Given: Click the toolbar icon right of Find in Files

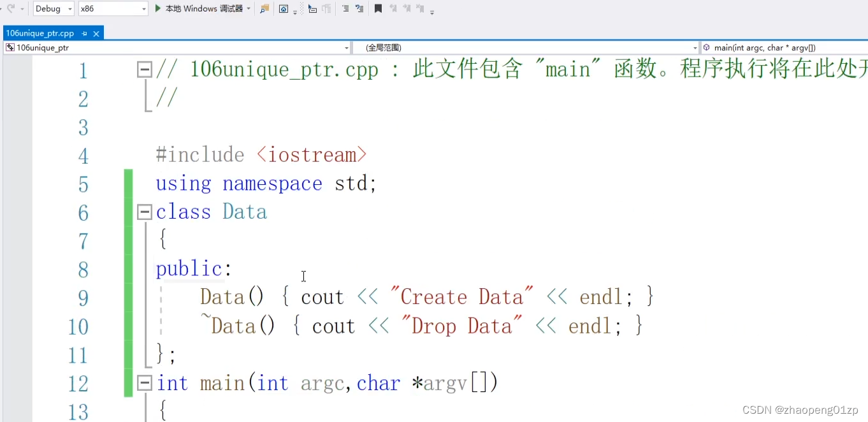Looking at the screenshot, I should [284, 8].
